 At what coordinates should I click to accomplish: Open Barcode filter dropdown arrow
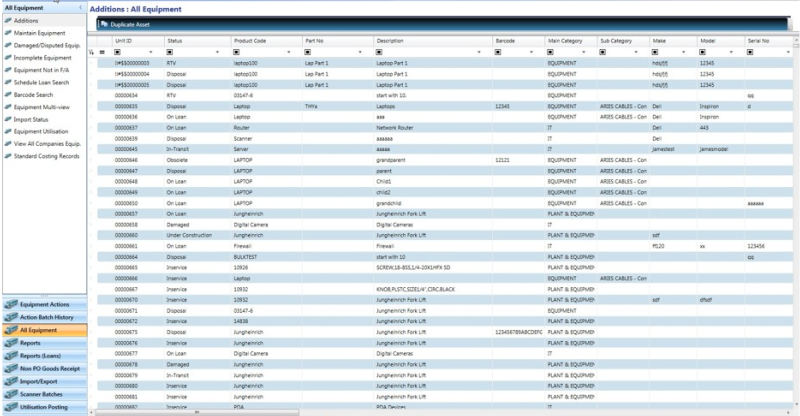(531, 52)
